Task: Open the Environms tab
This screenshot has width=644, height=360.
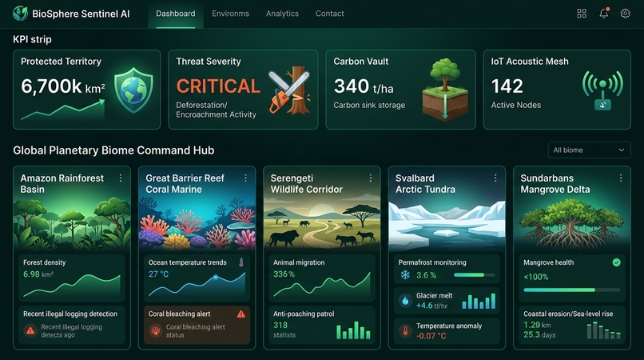Action: [x=230, y=14]
